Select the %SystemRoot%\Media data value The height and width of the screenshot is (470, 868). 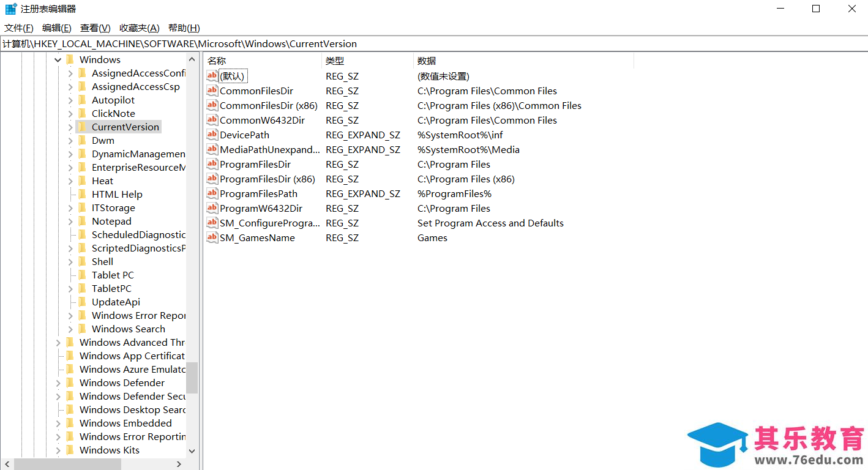(468, 149)
